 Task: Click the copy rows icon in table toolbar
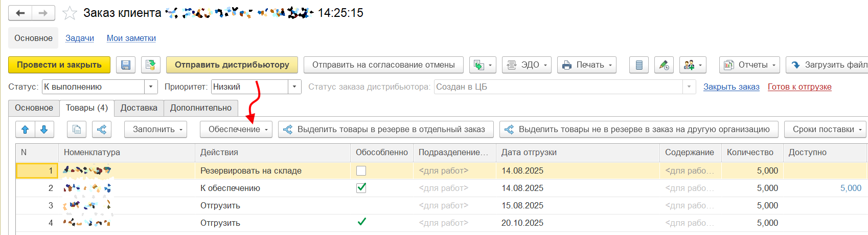point(77,130)
